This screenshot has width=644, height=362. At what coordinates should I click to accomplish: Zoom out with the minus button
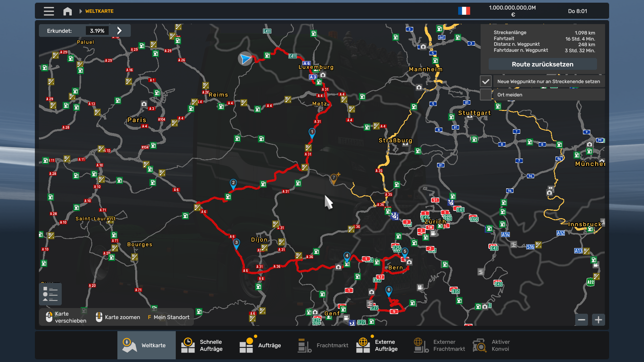582,320
